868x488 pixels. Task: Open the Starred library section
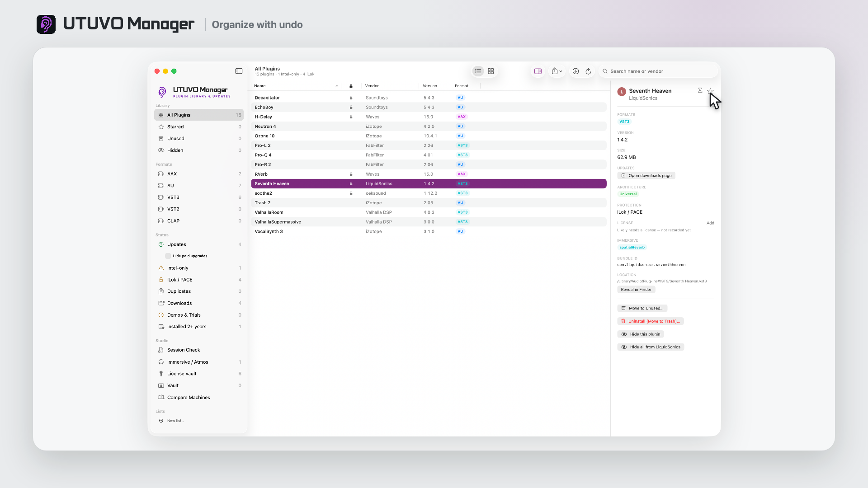199,127
